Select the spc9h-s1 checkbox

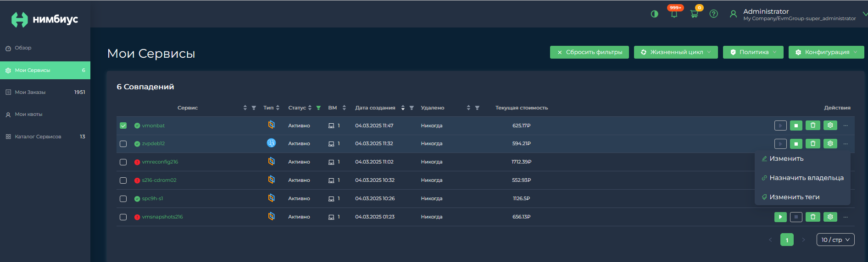[123, 199]
